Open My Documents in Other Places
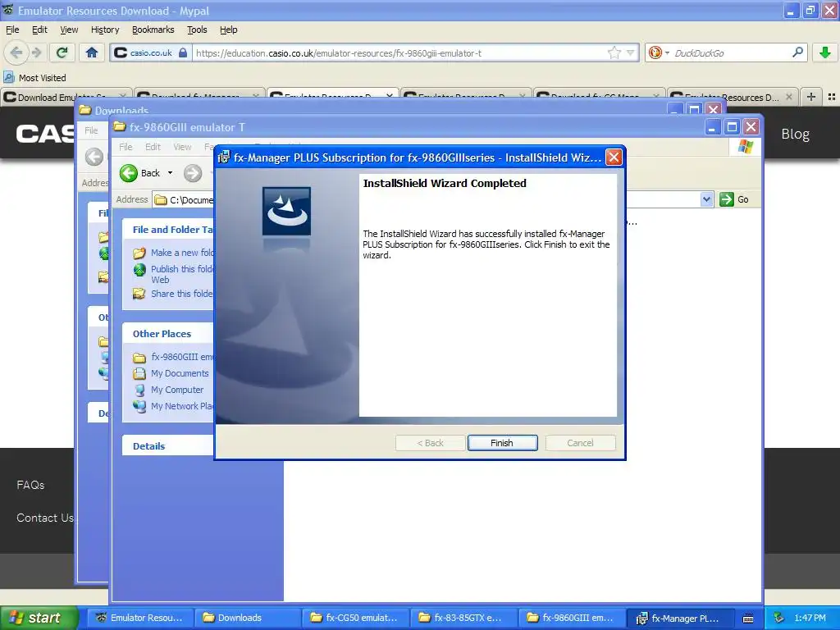Image resolution: width=840 pixels, height=630 pixels. pyautogui.click(x=171, y=373)
